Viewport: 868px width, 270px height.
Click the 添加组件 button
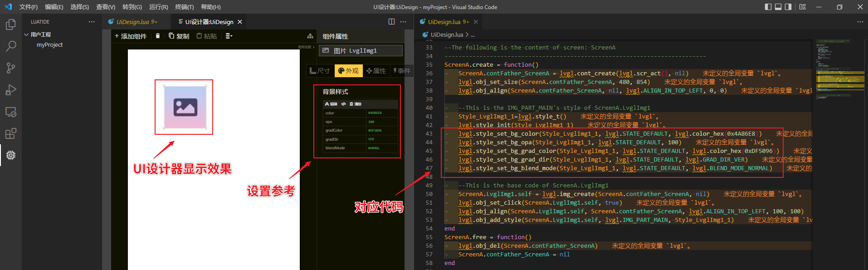[131, 36]
